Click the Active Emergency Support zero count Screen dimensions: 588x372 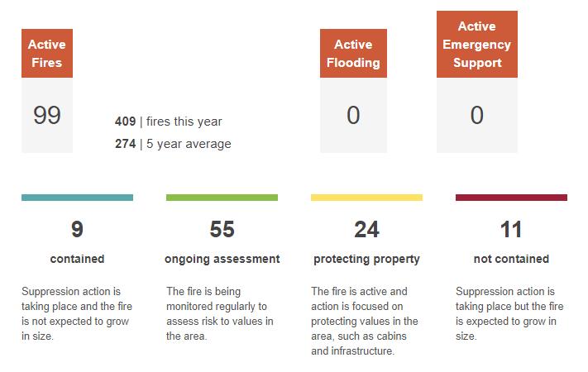tap(477, 115)
